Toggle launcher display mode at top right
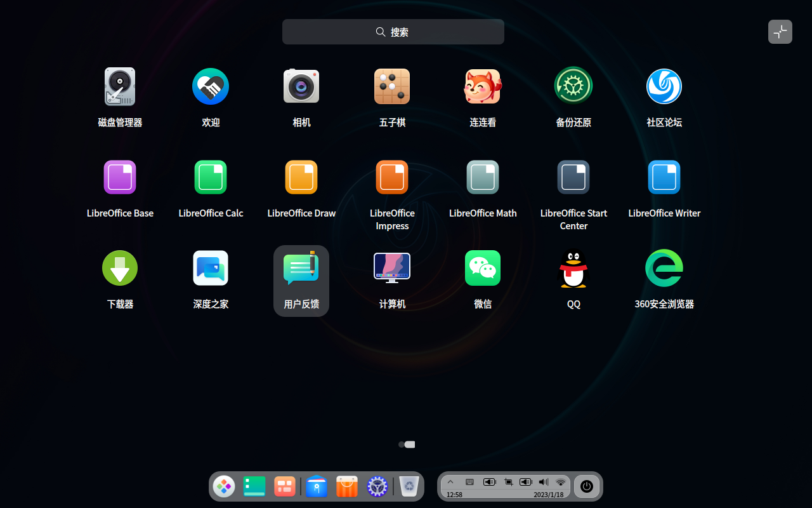The image size is (812, 508). click(x=780, y=31)
